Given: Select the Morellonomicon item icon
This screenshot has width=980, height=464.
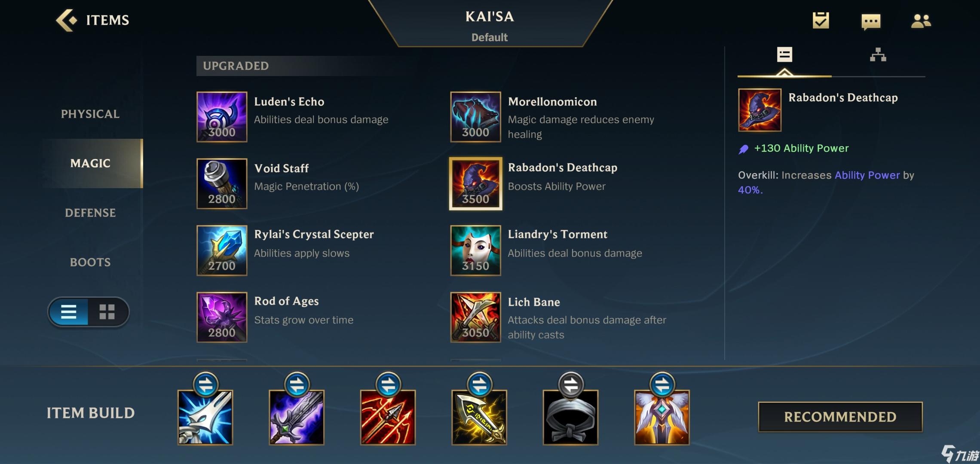Looking at the screenshot, I should click(475, 117).
